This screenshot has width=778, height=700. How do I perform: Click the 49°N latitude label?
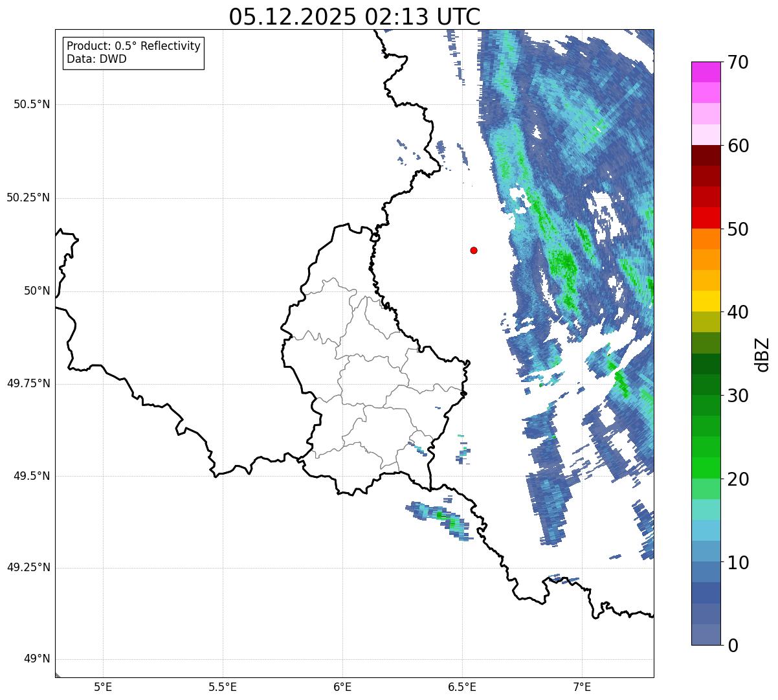(37, 659)
